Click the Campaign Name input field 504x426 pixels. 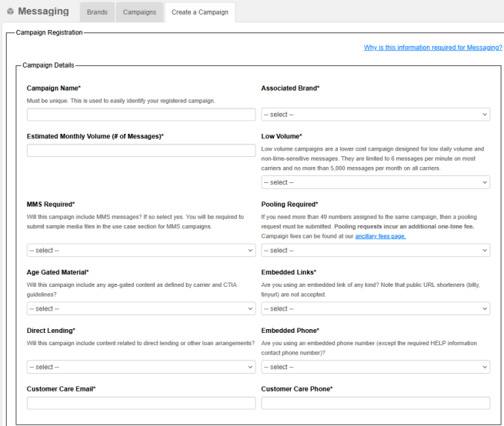pos(141,115)
